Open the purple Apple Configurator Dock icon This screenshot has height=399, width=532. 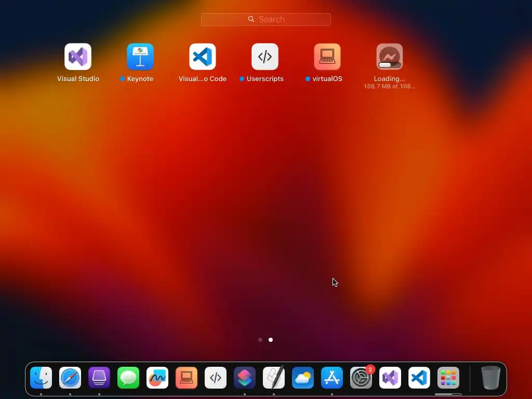click(99, 378)
